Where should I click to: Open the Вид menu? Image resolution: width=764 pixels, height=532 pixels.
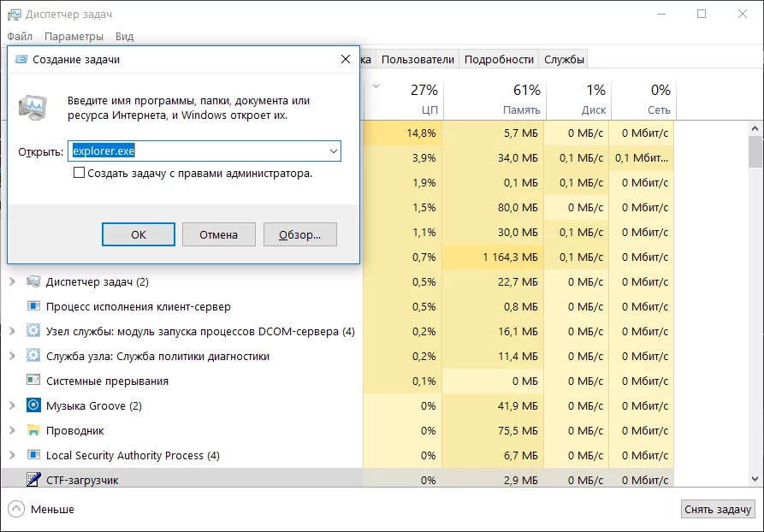124,37
